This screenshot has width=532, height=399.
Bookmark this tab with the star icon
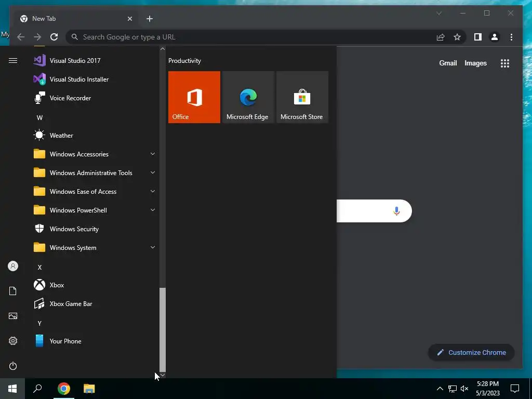(x=457, y=37)
